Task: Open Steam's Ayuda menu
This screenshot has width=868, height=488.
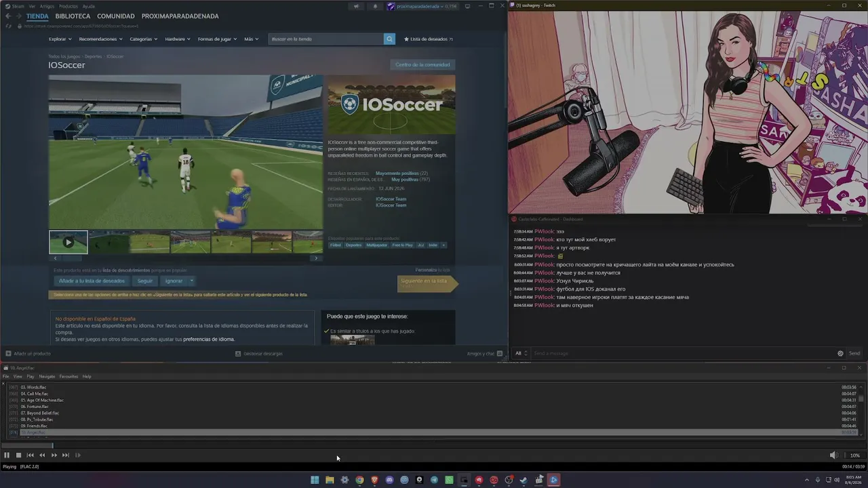Action: pyautogui.click(x=88, y=6)
